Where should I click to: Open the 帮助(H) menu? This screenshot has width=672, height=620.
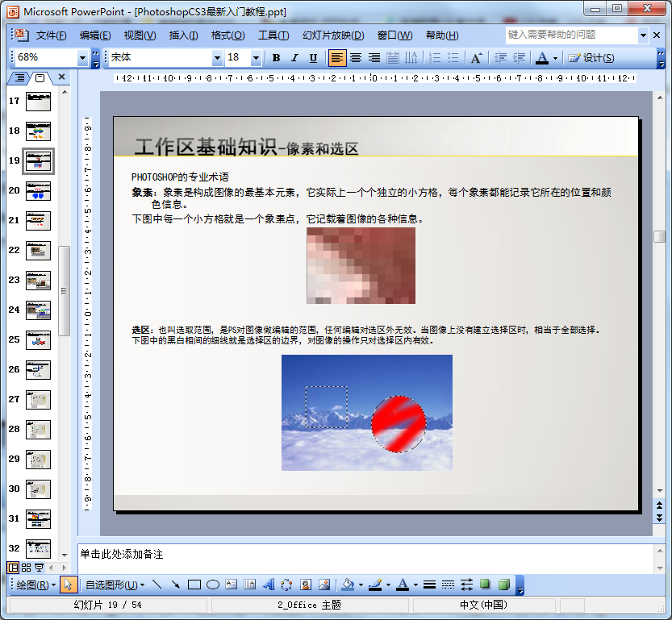click(442, 35)
